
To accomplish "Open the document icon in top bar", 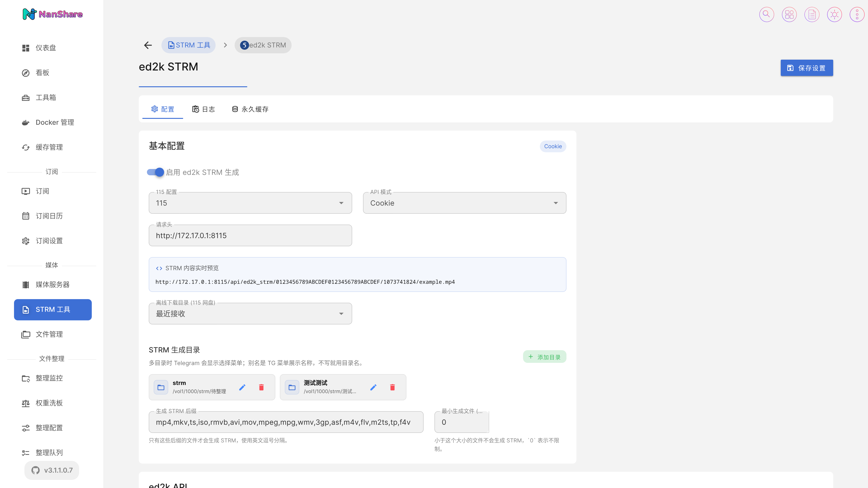I will [812, 14].
